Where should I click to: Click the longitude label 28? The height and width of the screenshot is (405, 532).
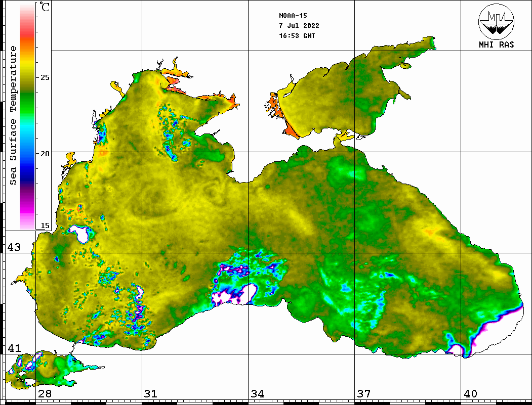45,393
